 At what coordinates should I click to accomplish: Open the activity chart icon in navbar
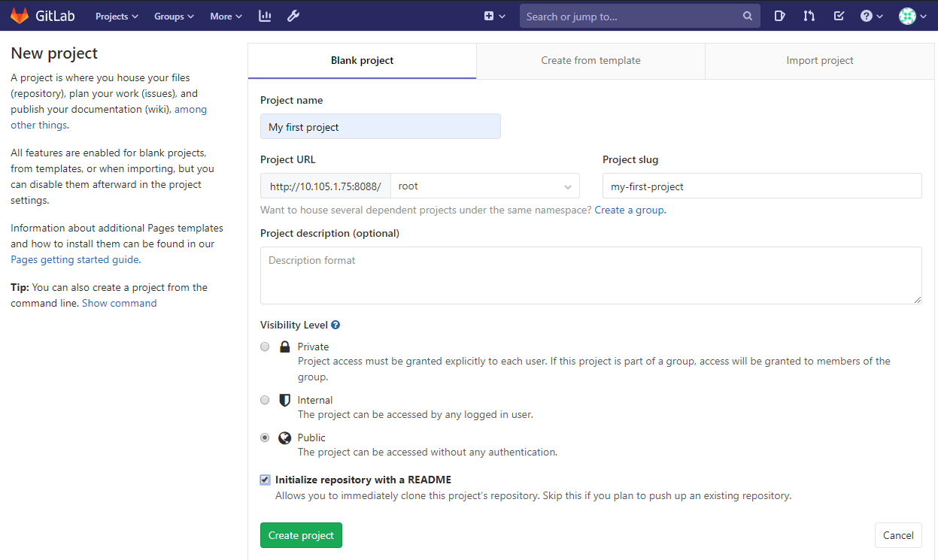[x=265, y=16]
